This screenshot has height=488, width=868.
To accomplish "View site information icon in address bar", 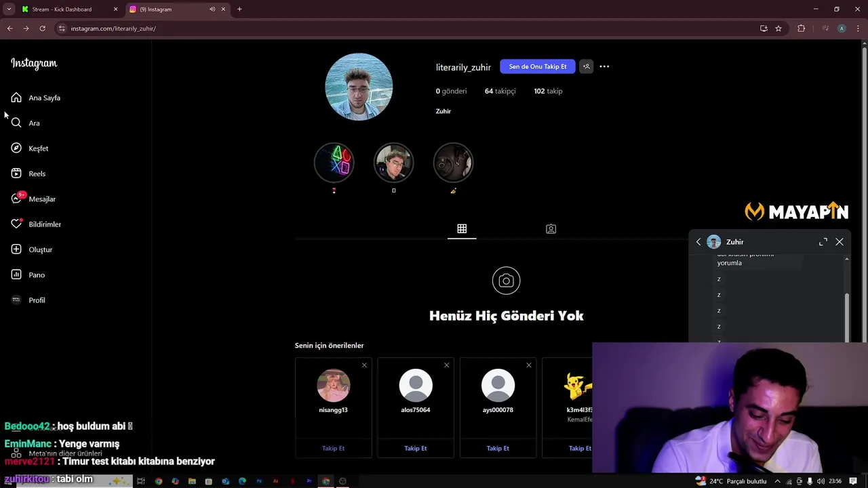I will [x=62, y=28].
